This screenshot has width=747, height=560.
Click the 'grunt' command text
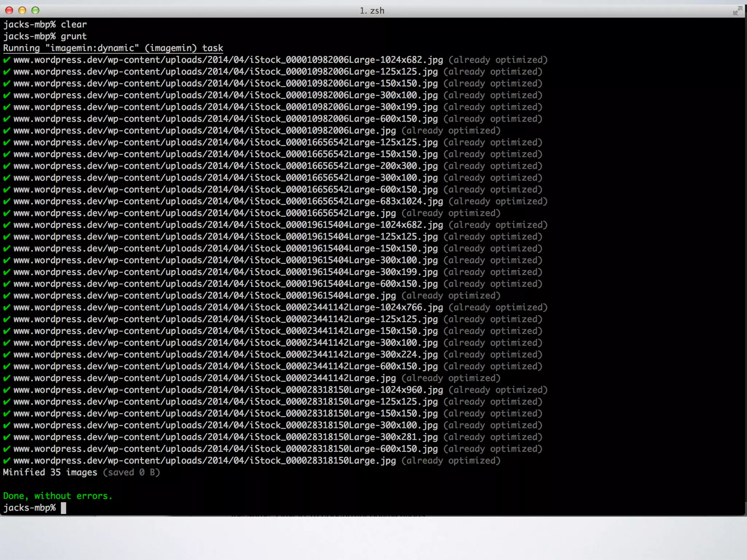click(74, 36)
